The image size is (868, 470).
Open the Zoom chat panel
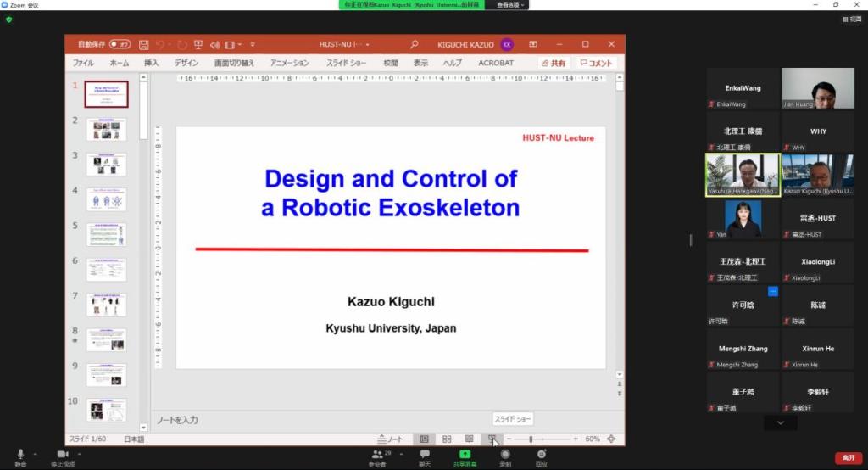click(425, 455)
